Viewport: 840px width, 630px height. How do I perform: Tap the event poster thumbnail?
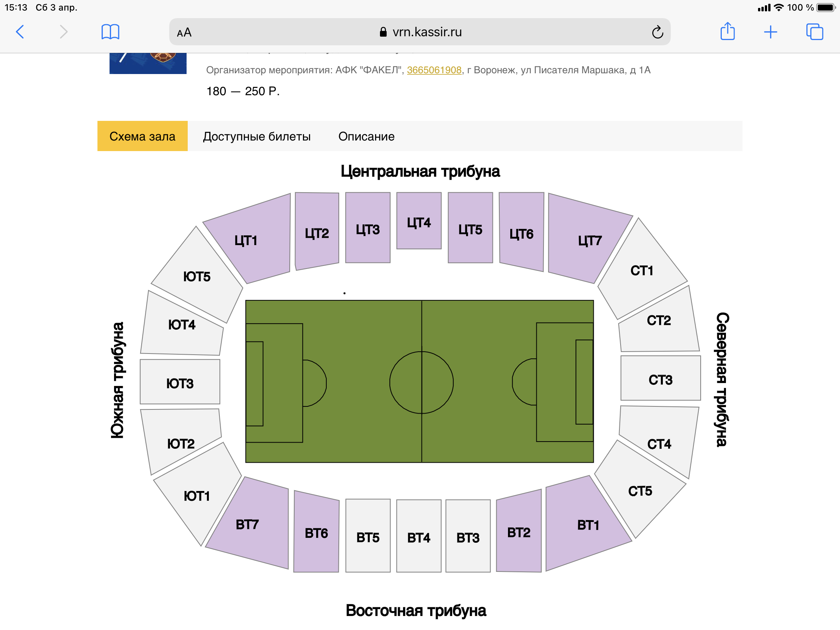point(148,63)
